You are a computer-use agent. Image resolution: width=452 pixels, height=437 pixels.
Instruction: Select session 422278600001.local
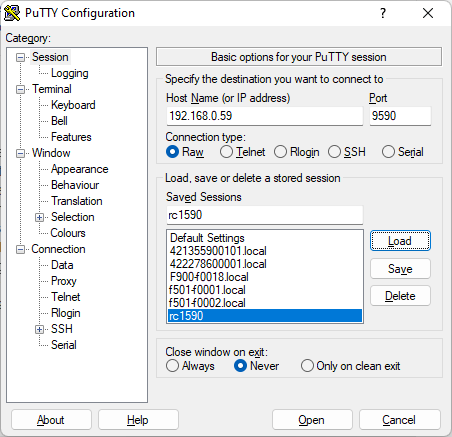click(x=265, y=264)
